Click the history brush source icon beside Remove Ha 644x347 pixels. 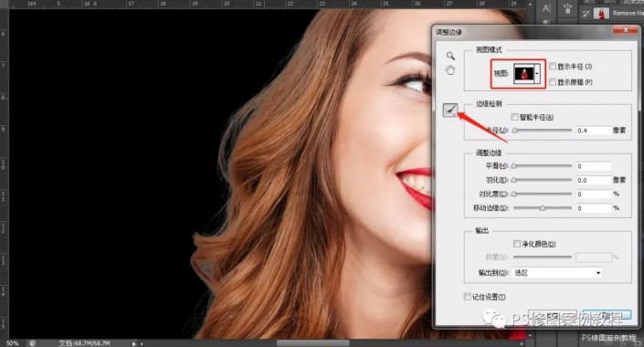click(x=586, y=14)
